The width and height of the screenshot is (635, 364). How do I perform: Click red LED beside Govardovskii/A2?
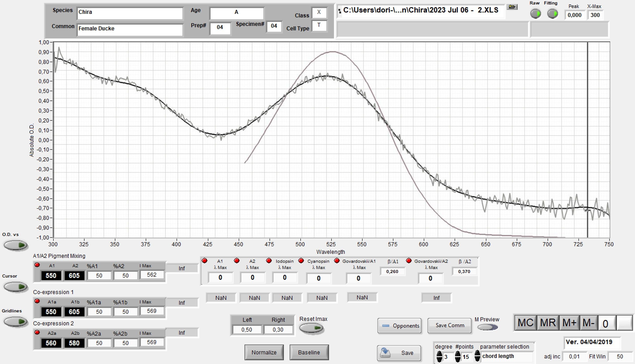pos(409,261)
